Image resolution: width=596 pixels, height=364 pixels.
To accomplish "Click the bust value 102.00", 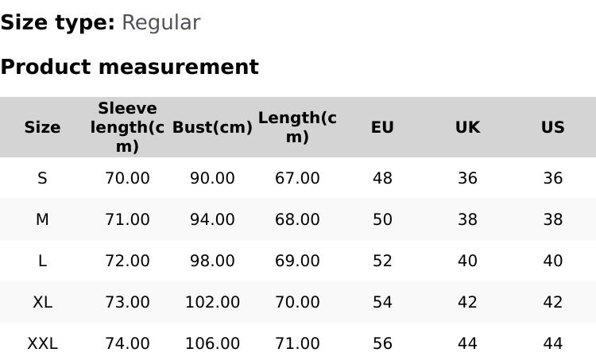I will (212, 302).
